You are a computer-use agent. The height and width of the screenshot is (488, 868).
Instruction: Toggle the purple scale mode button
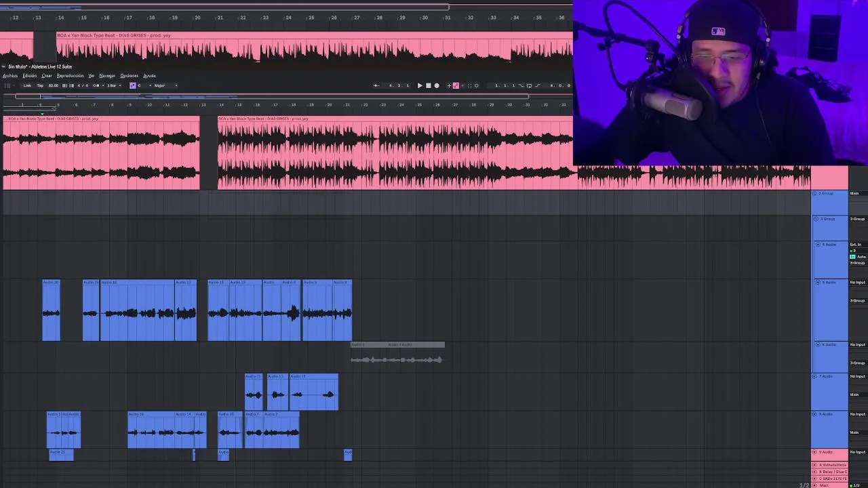133,85
